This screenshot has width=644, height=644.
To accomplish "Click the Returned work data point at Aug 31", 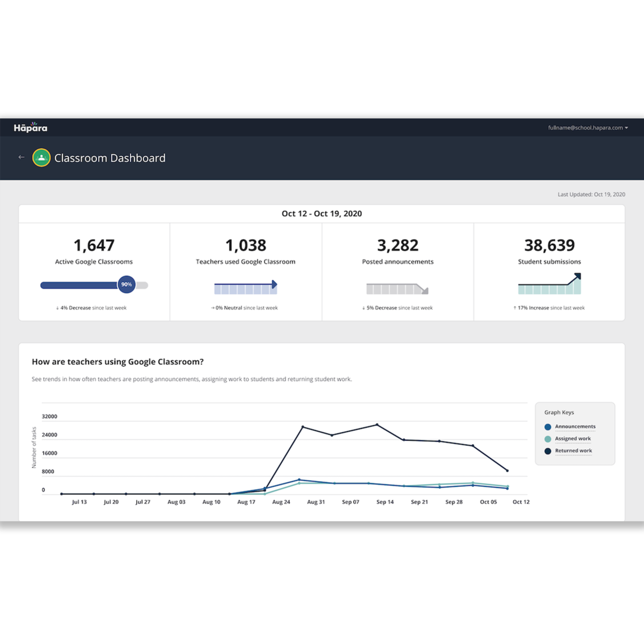I will (x=303, y=427).
